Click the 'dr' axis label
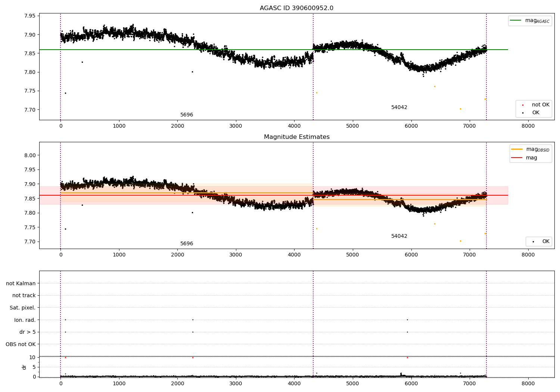The width and height of the screenshot is (560, 392). pyautogui.click(x=24, y=367)
